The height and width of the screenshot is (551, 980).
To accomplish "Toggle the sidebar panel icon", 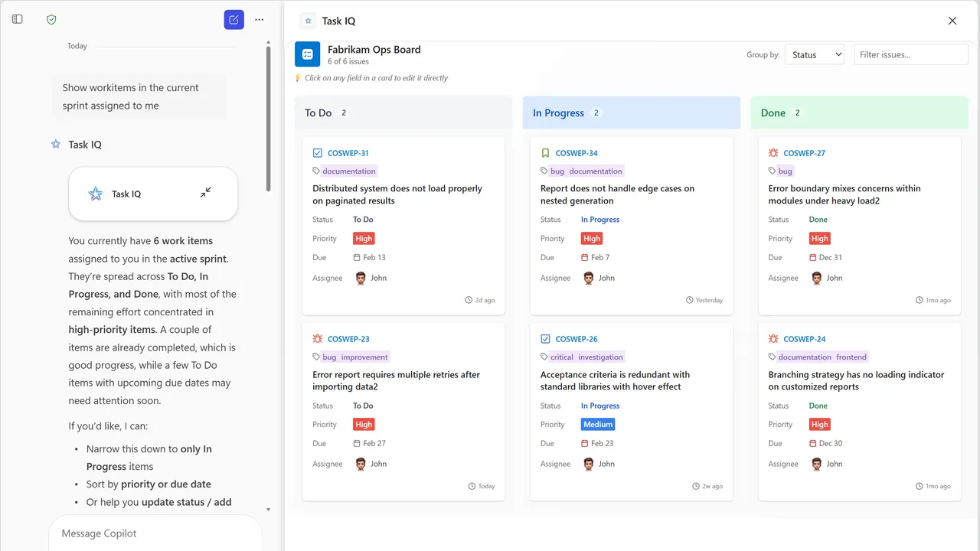I will pos(18,19).
